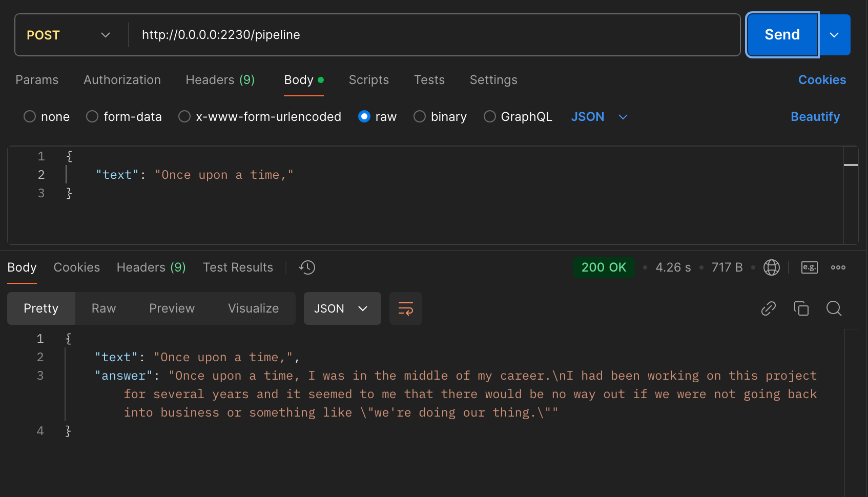Open the Params tab
868x497 pixels.
point(37,80)
